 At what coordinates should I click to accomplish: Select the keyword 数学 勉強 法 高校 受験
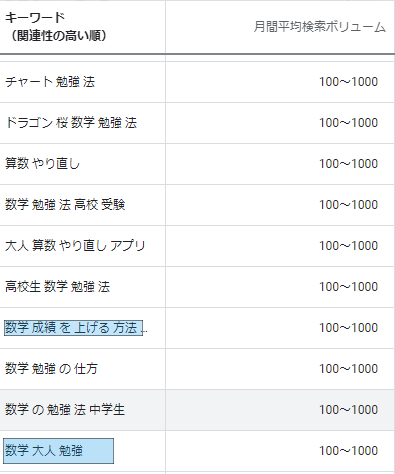point(65,205)
